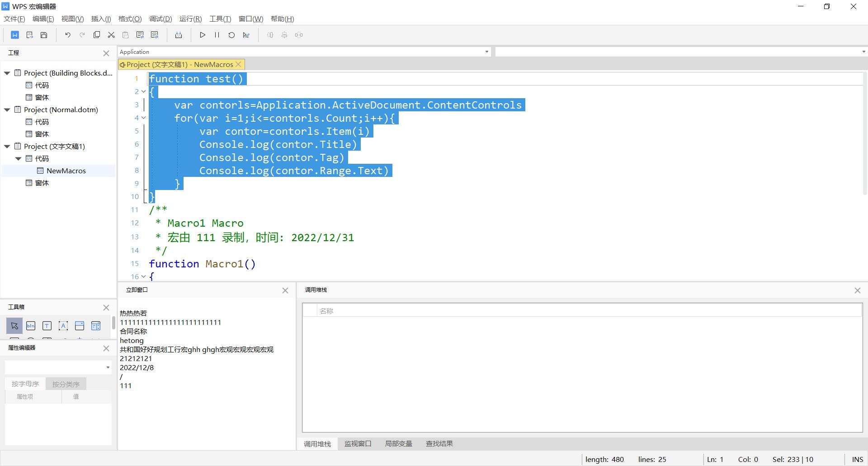Select the btn button control in toolbox

pos(31,326)
